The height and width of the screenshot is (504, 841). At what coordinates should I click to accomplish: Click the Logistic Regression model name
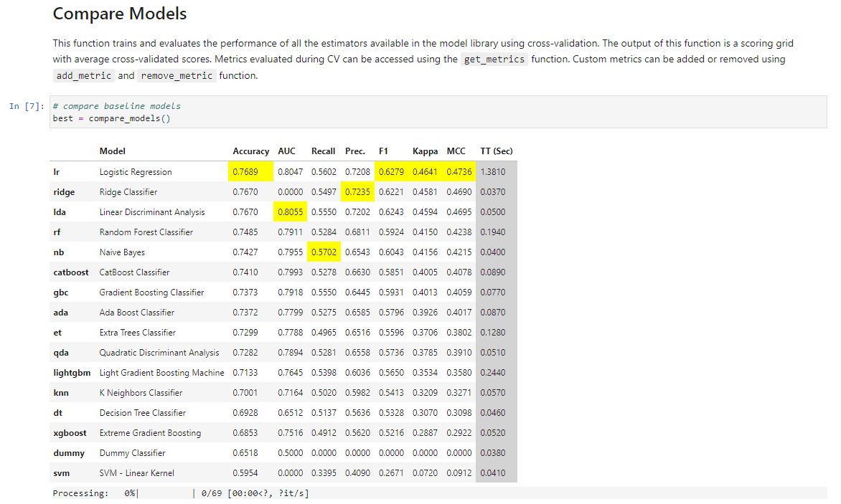click(x=136, y=172)
